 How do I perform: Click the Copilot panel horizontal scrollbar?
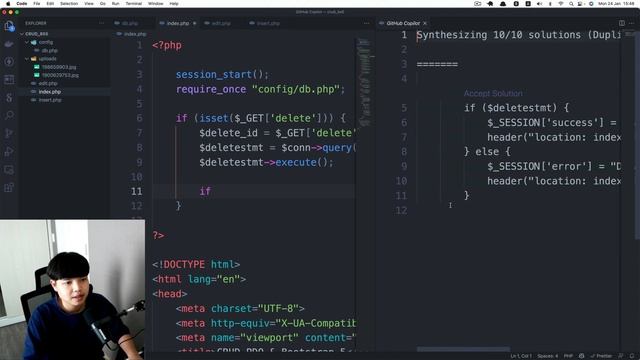click(463, 349)
